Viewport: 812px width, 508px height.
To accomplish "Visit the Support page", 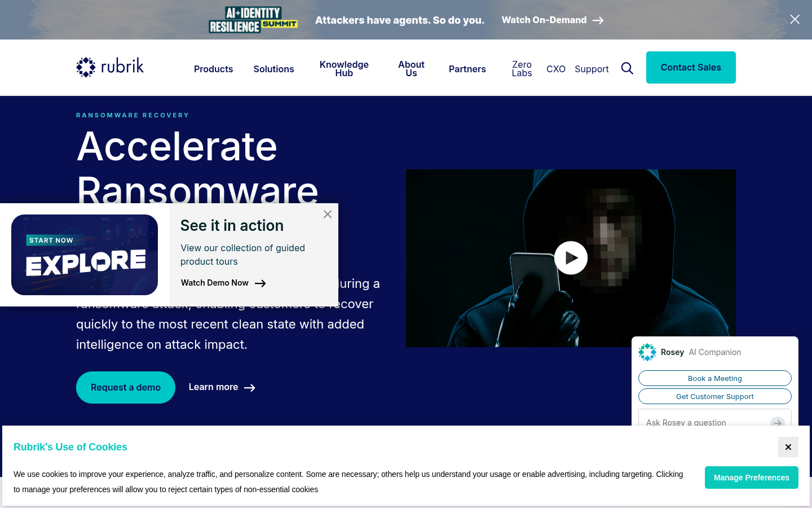I will [x=592, y=69].
